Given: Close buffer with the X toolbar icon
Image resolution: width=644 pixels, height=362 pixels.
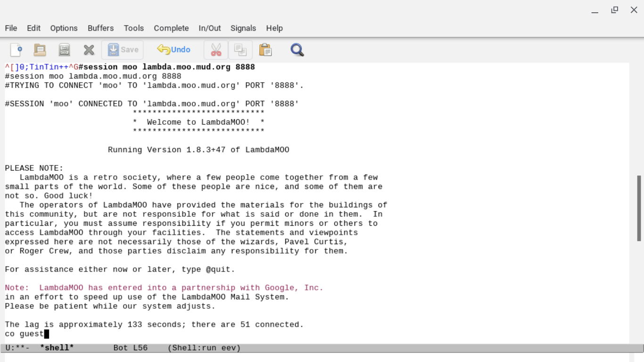Looking at the screenshot, I should point(89,49).
